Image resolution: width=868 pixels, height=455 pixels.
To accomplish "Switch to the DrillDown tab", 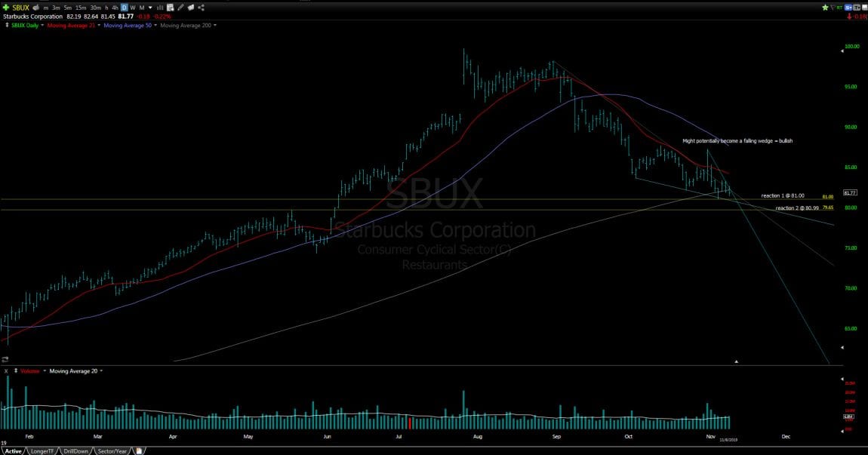I will coord(75,451).
